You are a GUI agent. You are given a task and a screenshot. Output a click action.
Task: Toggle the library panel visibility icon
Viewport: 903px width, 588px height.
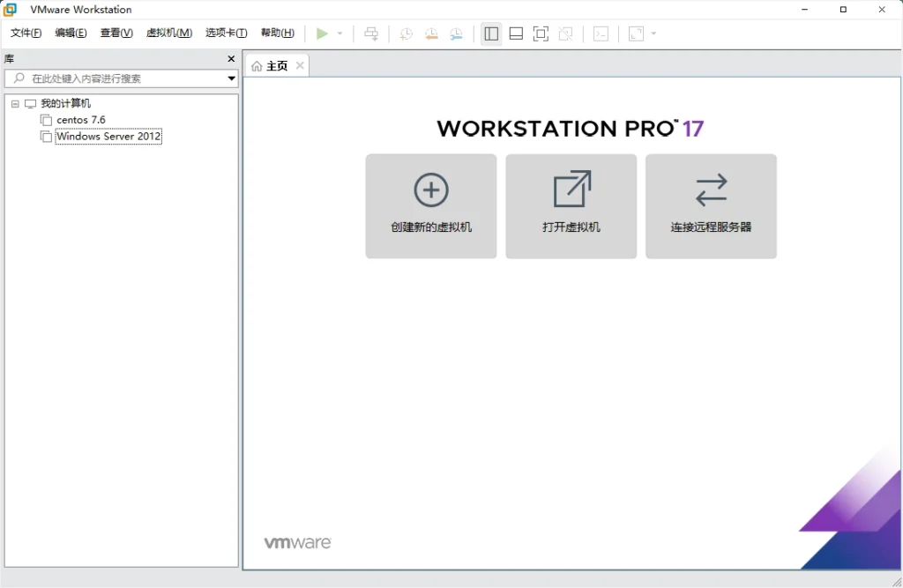(x=491, y=33)
